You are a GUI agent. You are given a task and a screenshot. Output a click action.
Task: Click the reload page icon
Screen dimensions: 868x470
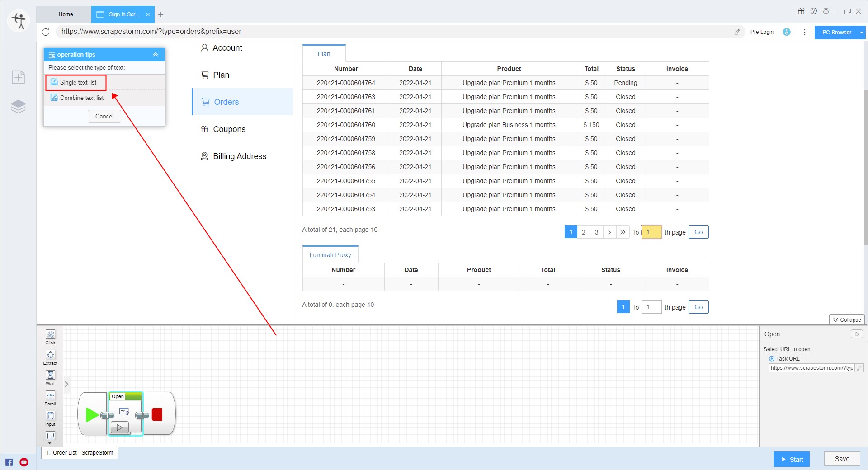click(46, 32)
